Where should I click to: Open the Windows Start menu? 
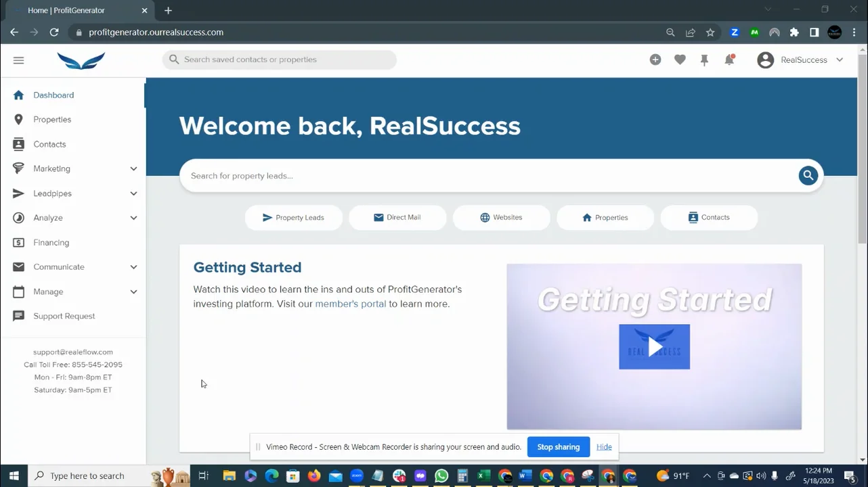[x=14, y=476]
